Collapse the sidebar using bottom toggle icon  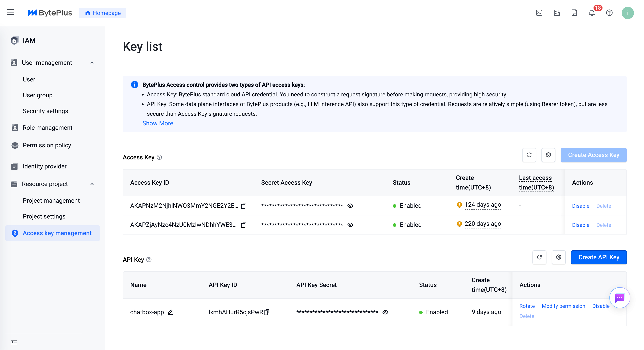point(14,342)
